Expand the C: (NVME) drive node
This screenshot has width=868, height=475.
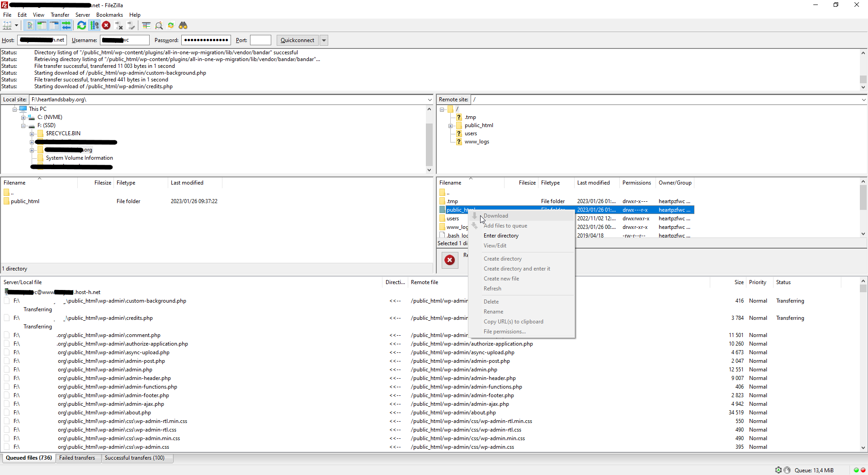coord(23,117)
